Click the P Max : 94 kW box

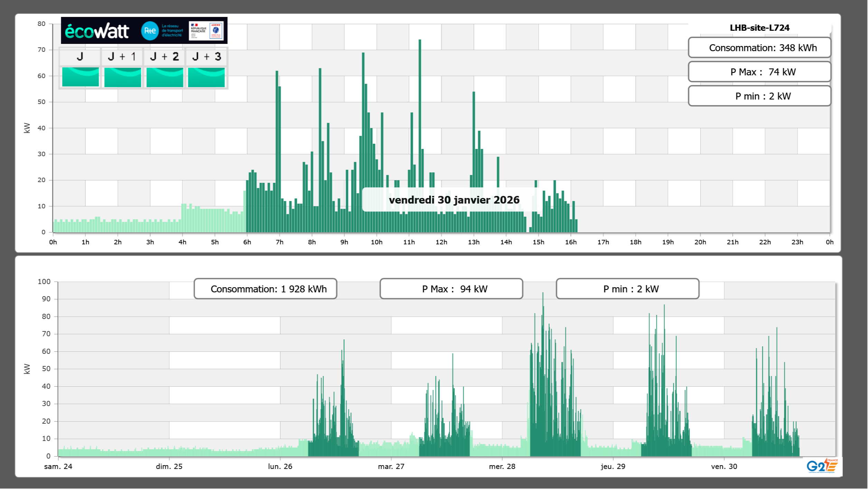451,289
